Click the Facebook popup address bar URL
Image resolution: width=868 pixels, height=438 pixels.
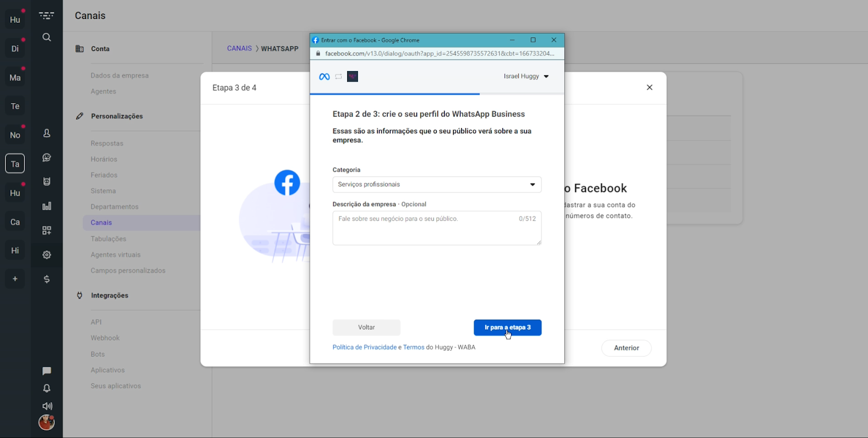pos(439,54)
